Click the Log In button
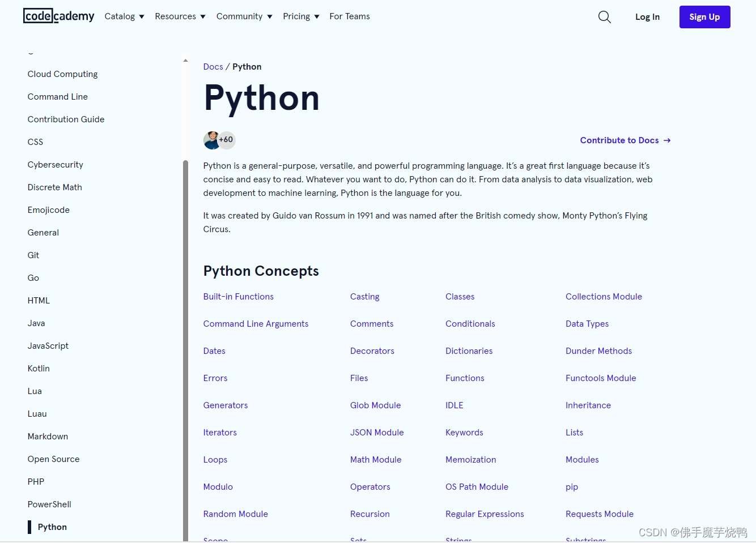The image size is (756, 543). 647,17
